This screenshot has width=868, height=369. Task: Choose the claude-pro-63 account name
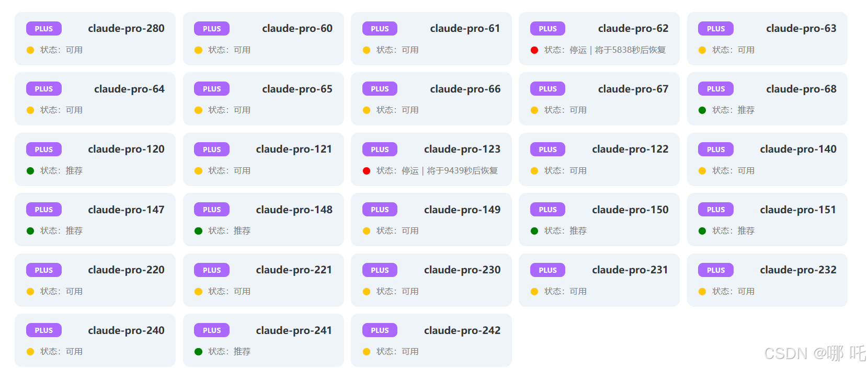(801, 29)
